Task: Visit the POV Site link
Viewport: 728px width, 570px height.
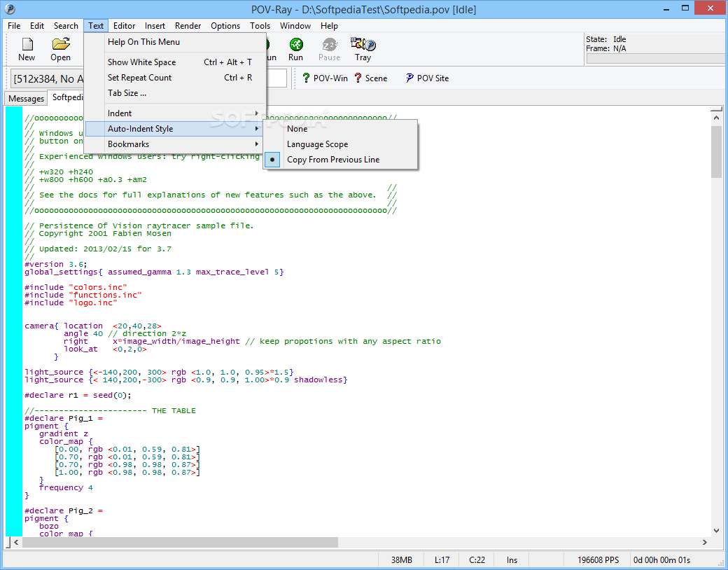Action: coord(427,78)
